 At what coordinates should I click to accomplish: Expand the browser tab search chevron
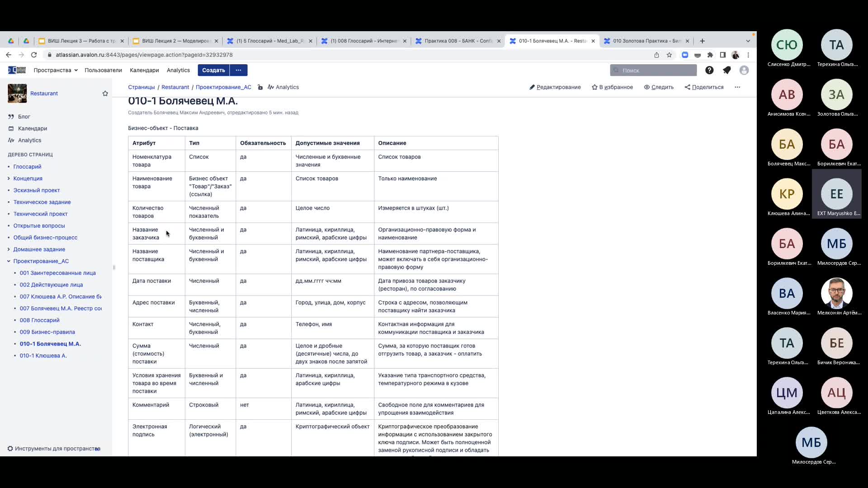coord(748,41)
